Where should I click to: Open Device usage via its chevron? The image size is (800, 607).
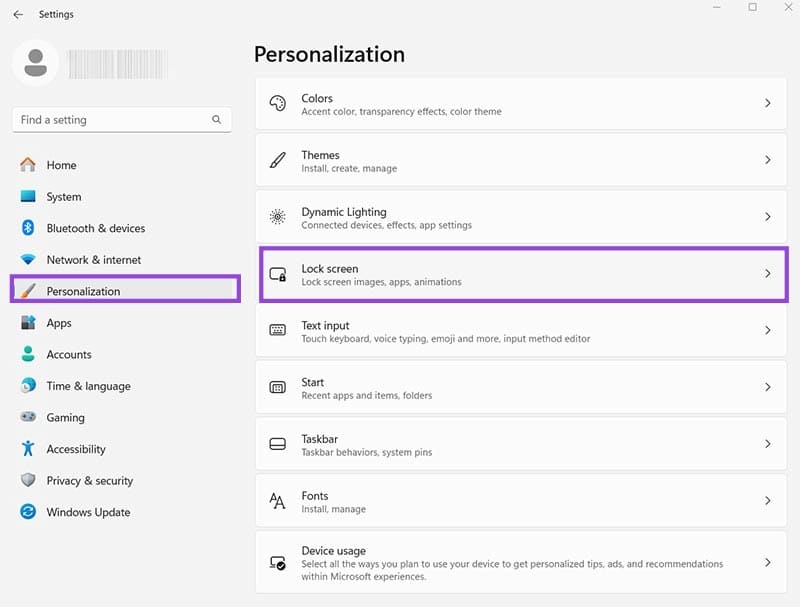pos(768,563)
